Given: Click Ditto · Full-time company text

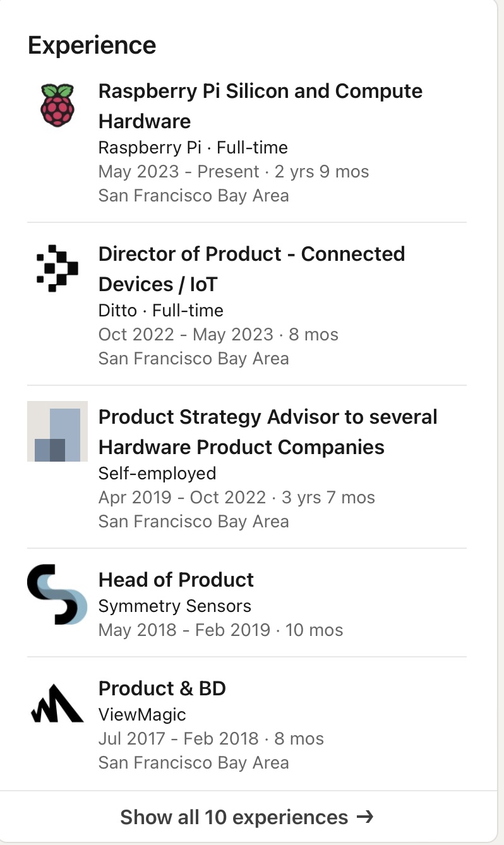Looking at the screenshot, I should (160, 311).
